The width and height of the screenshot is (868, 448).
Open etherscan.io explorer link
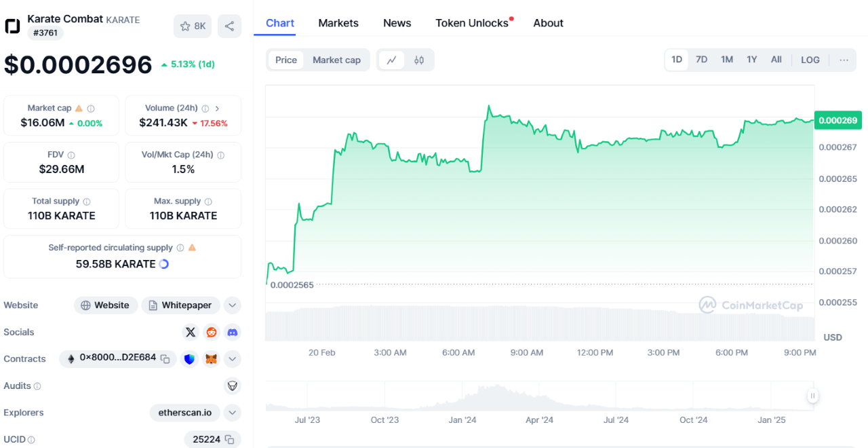185,412
